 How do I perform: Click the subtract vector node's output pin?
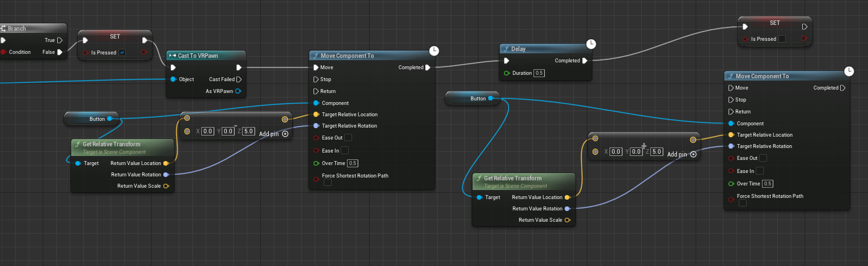pyautogui.click(x=285, y=119)
